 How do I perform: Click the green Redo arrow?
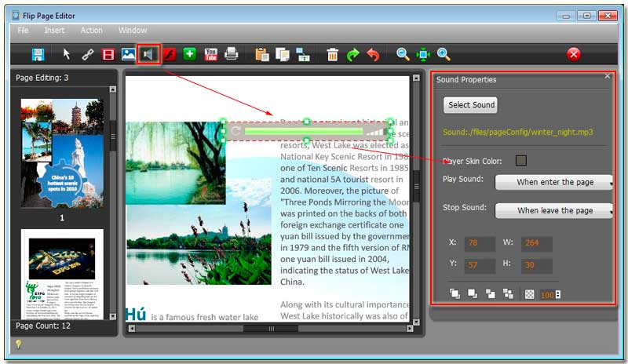click(x=352, y=54)
